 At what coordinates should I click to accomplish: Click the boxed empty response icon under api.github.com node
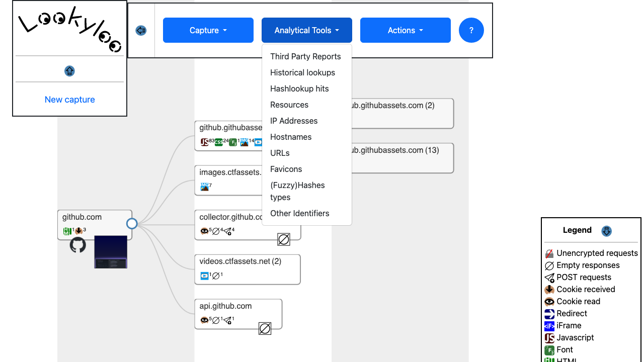coord(265,329)
